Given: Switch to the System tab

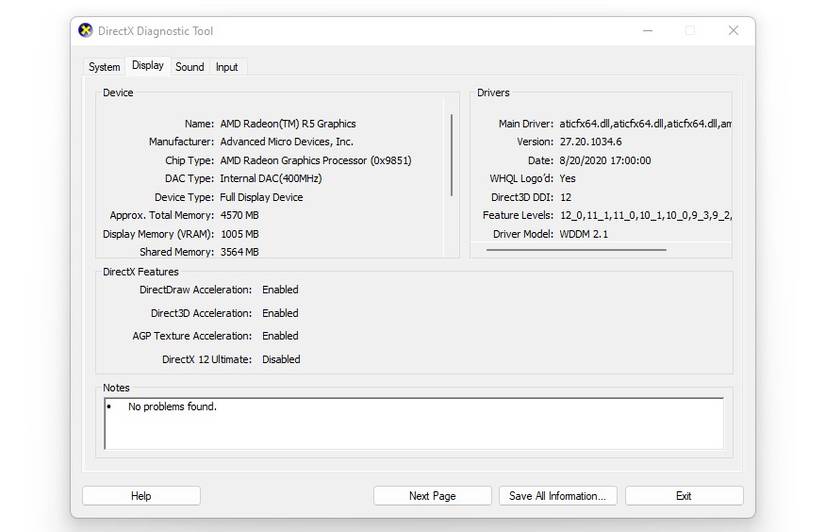Looking at the screenshot, I should [x=104, y=67].
